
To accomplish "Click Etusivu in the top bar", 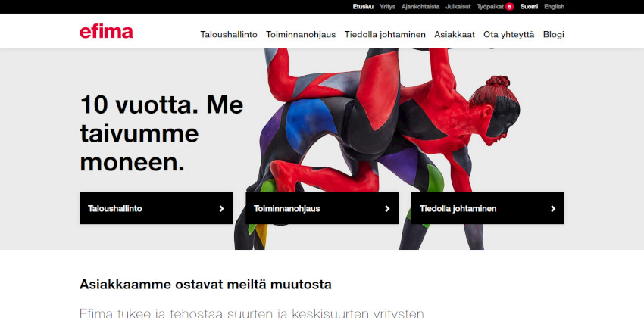I will pos(363,7).
